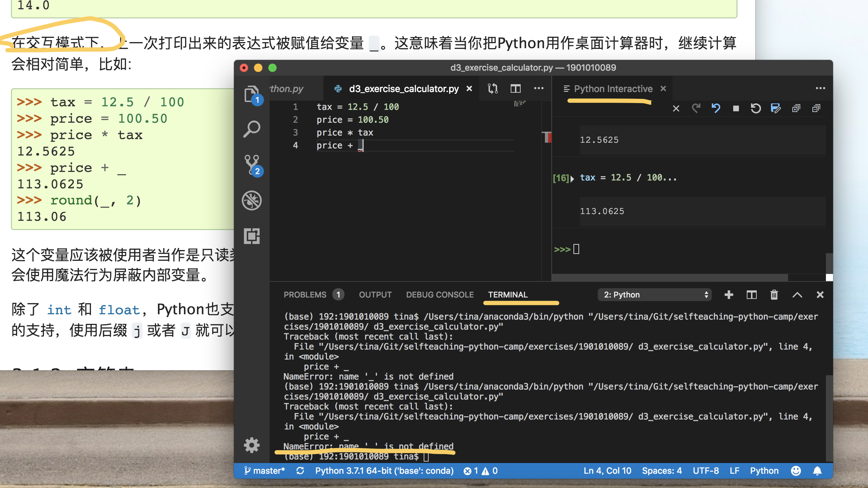Viewport: 868px width, 488px height.
Task: Select the TERMINAL tab
Action: click(x=508, y=295)
